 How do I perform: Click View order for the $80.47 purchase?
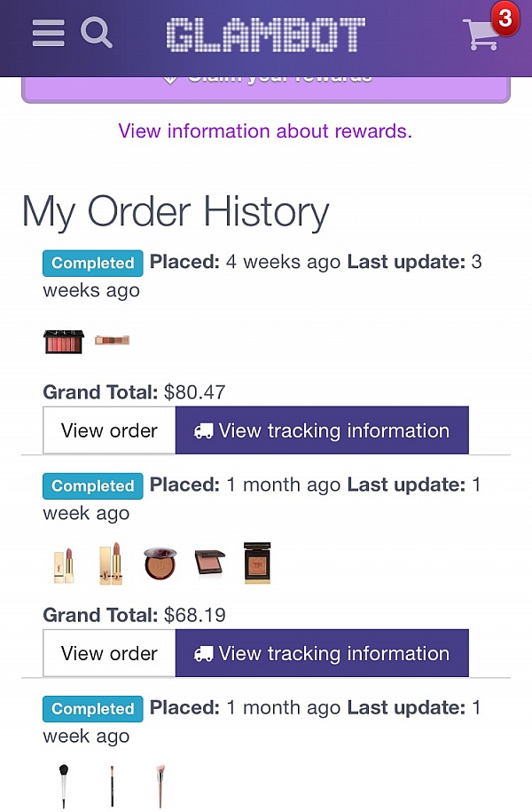pos(108,430)
